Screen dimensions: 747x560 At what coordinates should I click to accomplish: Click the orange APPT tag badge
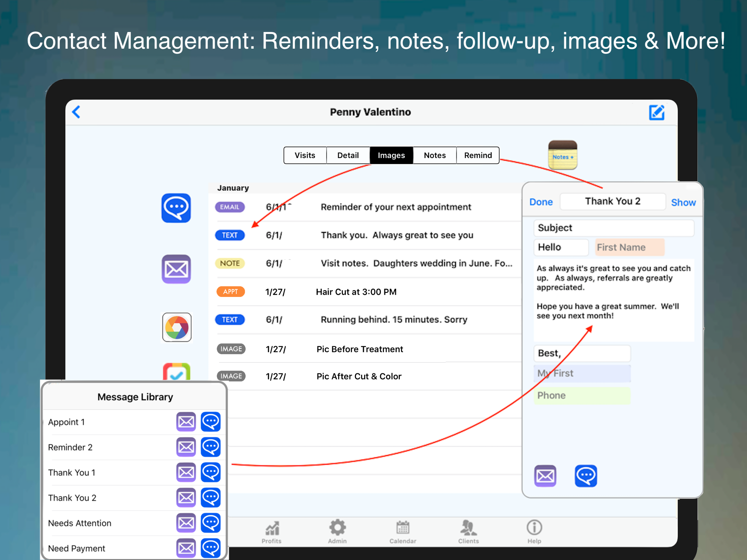230,292
